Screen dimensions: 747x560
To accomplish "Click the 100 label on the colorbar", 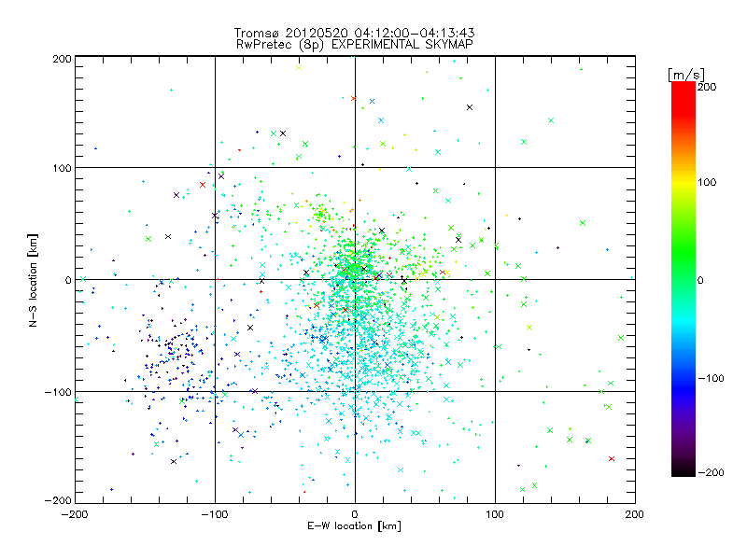I will coord(707,182).
